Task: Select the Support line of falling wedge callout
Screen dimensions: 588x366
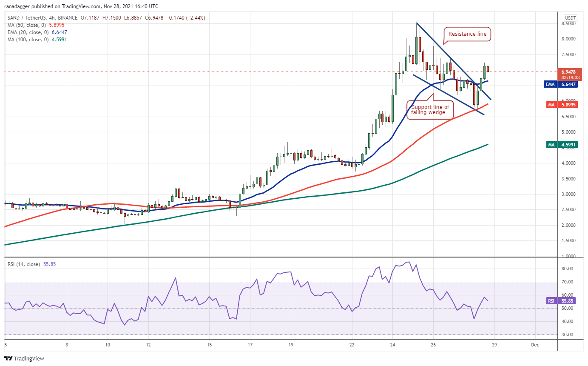Action: [430, 110]
